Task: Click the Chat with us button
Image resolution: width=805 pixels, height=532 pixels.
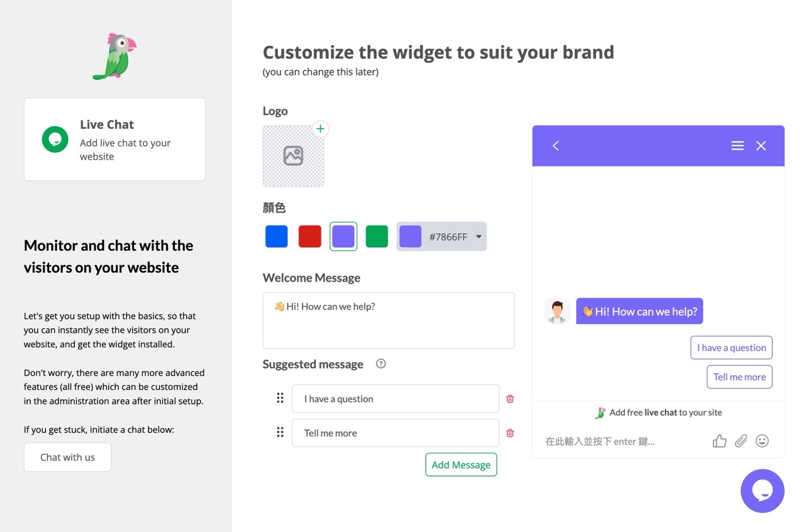Action: tap(67, 457)
